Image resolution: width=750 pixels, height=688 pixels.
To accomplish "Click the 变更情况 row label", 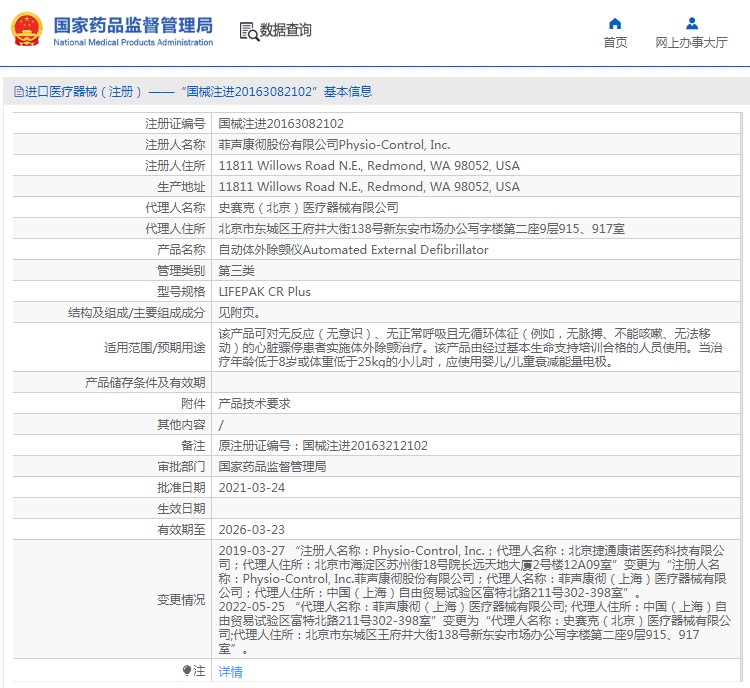I will 181,600.
